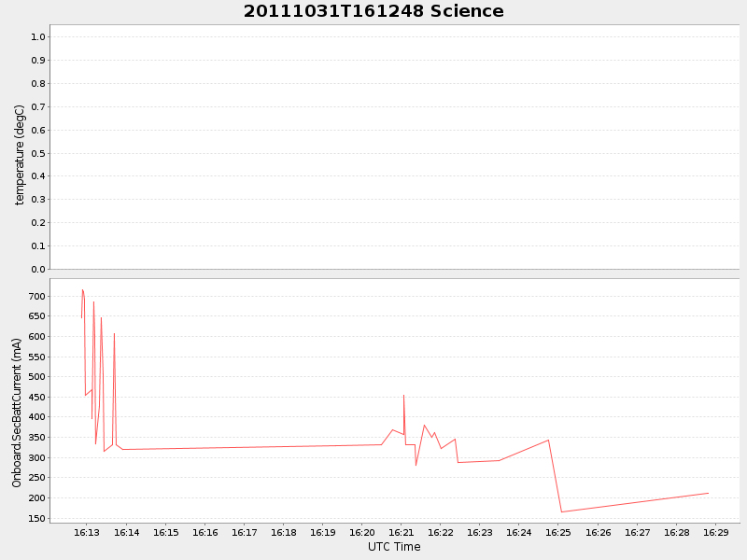
Task: Click the 0.6 temperature axis value
Action: [38, 130]
